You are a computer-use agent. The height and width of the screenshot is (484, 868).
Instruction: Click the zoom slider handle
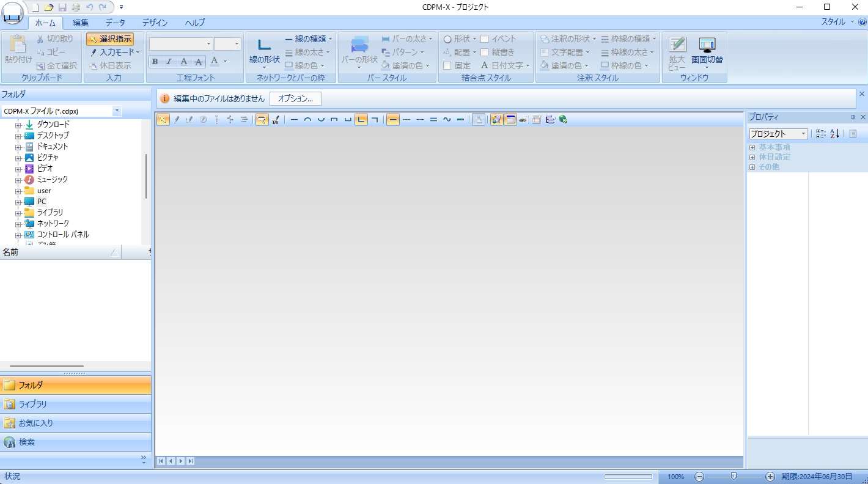[x=734, y=476]
